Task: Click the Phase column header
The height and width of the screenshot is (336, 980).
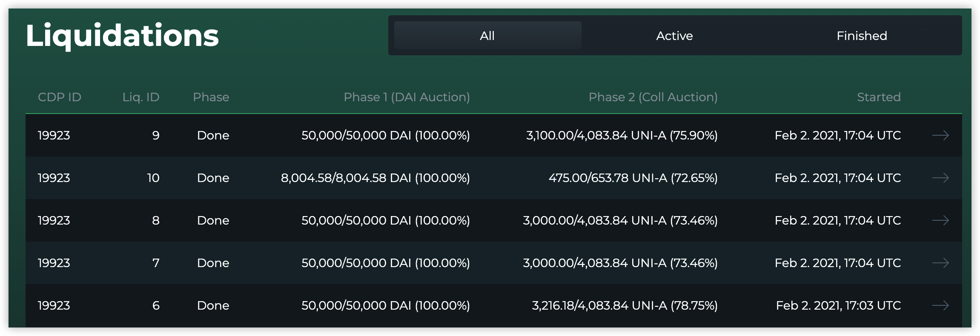Action: point(211,97)
